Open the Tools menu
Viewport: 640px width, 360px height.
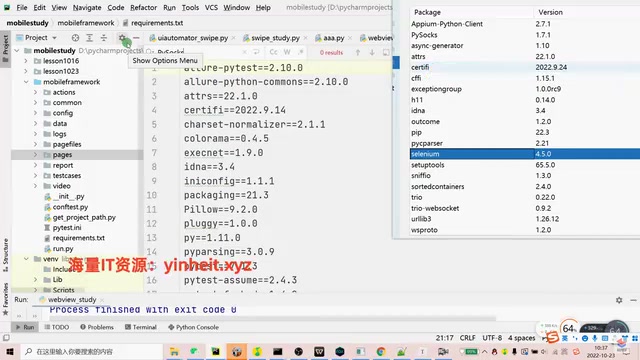point(190,7)
